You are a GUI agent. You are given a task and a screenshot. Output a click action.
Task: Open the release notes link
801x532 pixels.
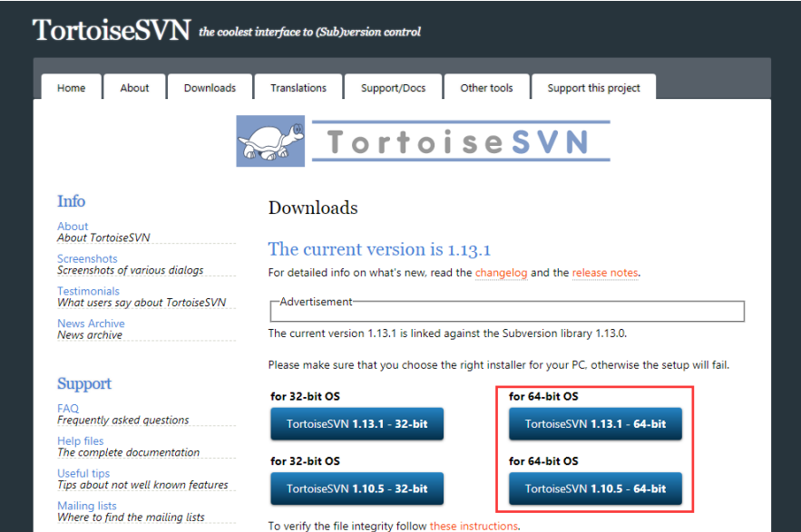click(x=605, y=273)
